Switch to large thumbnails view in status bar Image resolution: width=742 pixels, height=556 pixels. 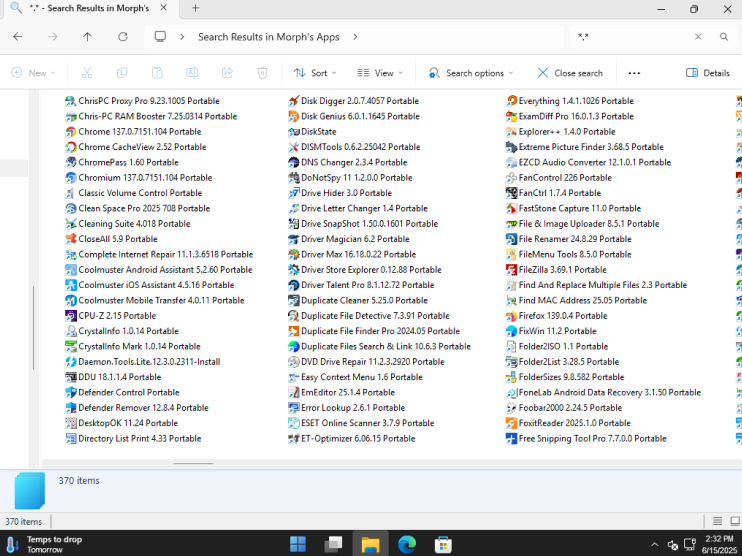coord(734,521)
